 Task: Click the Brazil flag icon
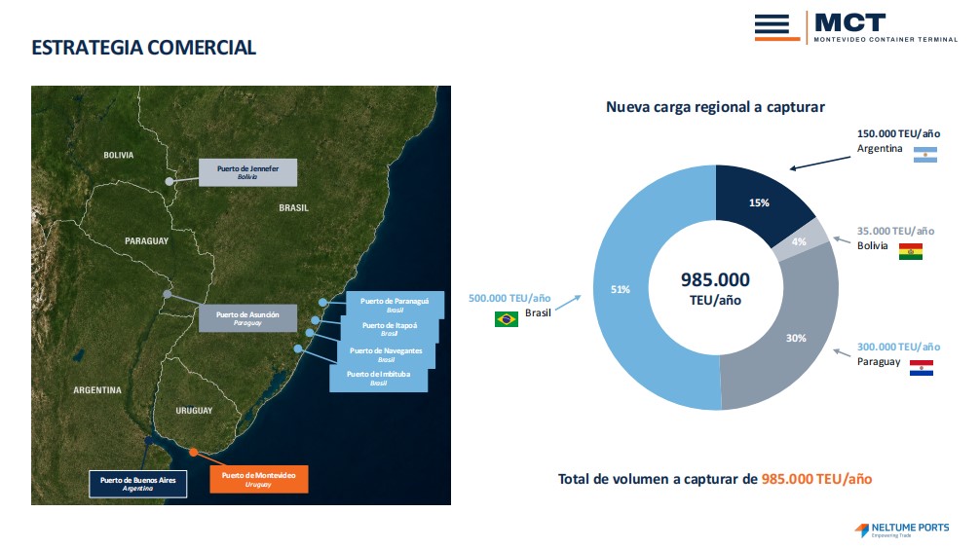(507, 319)
